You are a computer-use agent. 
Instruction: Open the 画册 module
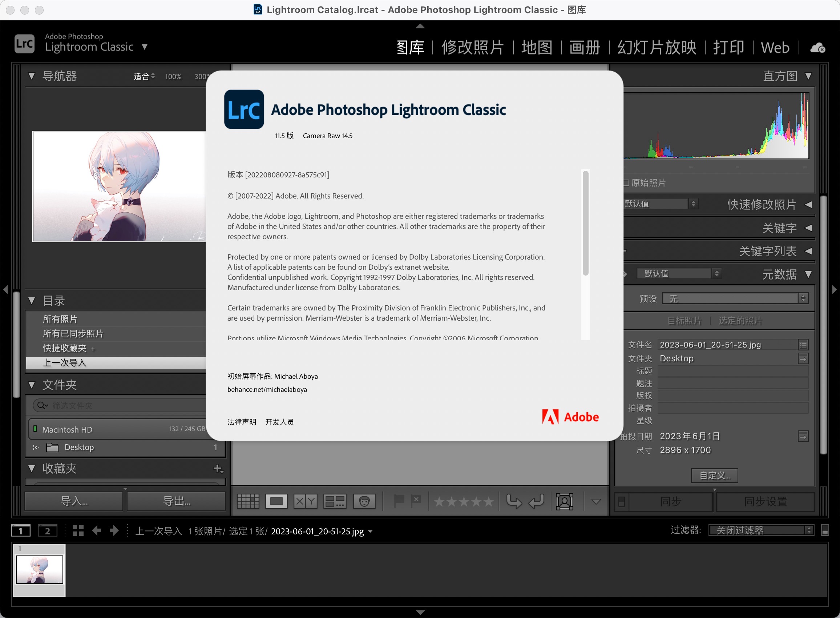(x=585, y=48)
